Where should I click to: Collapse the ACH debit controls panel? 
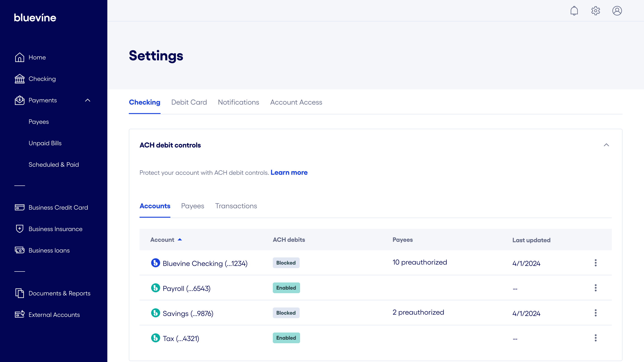coord(606,145)
